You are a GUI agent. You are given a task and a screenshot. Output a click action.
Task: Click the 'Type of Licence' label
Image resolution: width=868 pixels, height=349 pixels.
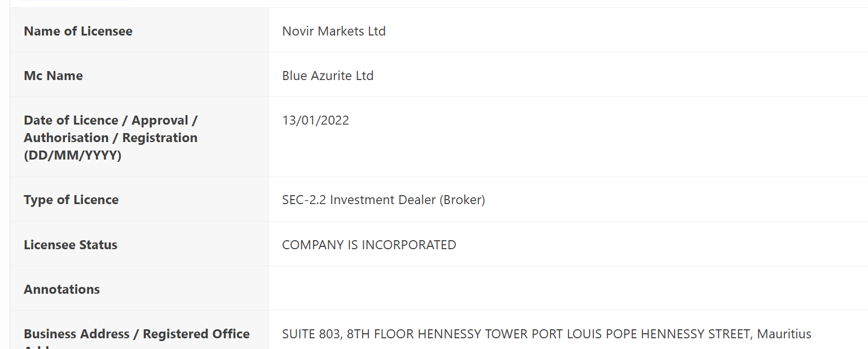coord(71,200)
